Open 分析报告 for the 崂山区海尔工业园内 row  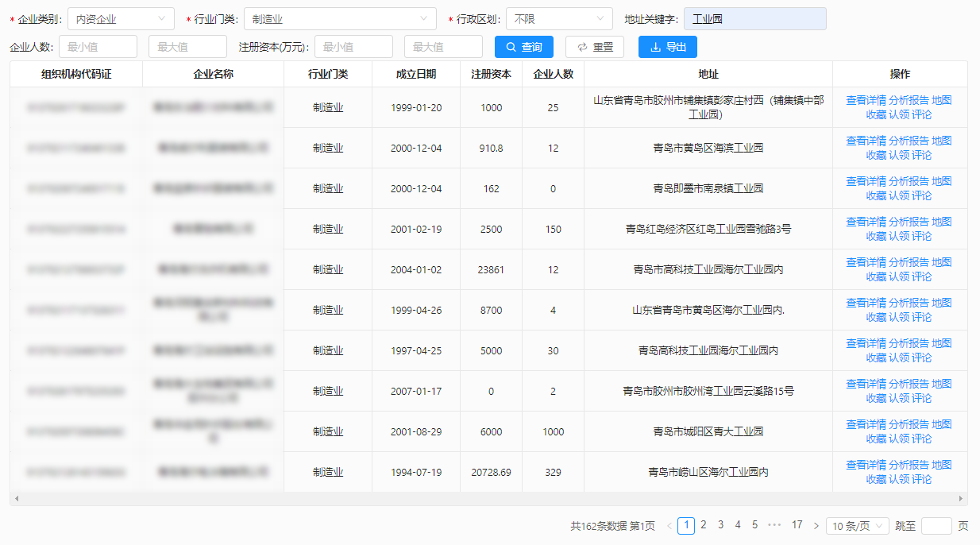909,465
